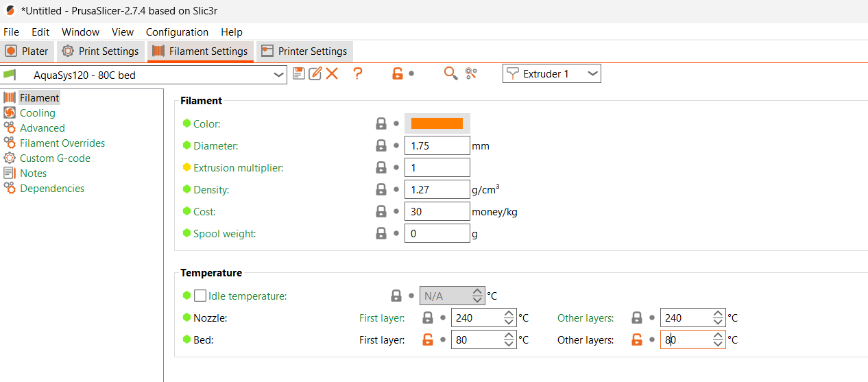Screen dimensions: 868x382
Task: Click the disabled Idle temperature N/A spinner
Action: (x=452, y=296)
